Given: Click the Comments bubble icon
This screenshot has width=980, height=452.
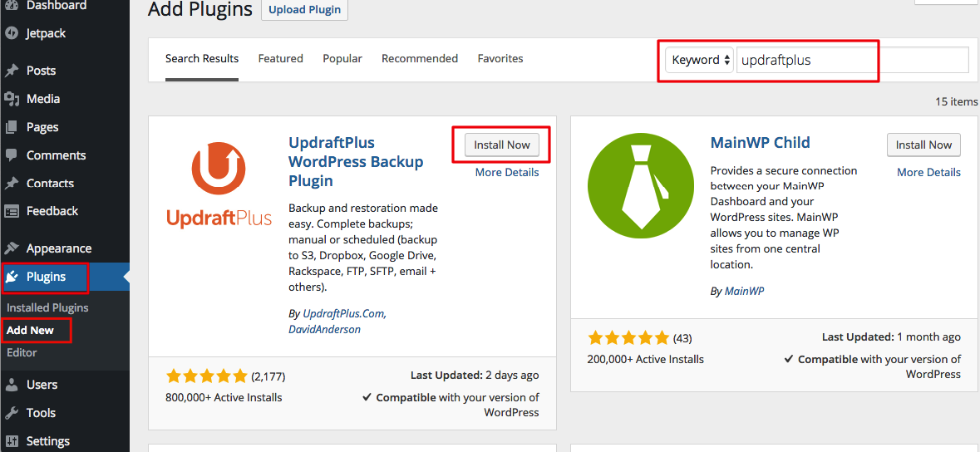Looking at the screenshot, I should pos(12,155).
